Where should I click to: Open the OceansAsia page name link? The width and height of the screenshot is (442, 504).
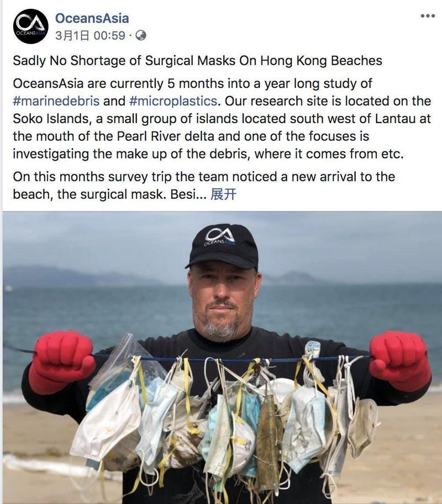point(92,18)
